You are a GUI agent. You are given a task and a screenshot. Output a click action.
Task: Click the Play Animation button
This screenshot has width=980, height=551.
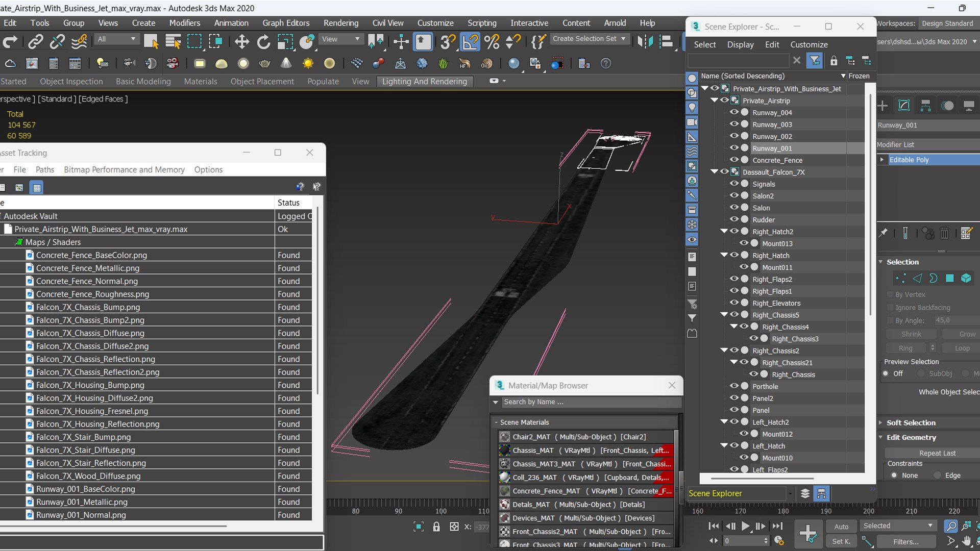coord(745,526)
